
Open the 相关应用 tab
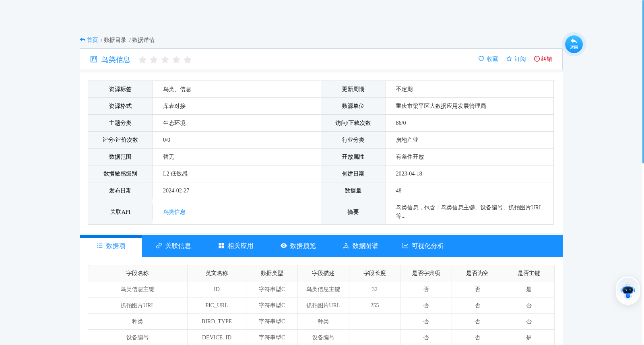point(236,246)
